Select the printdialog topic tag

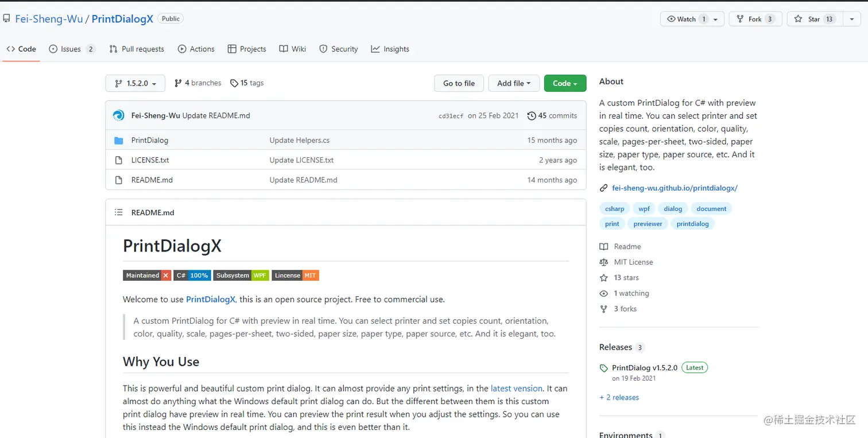693,224
